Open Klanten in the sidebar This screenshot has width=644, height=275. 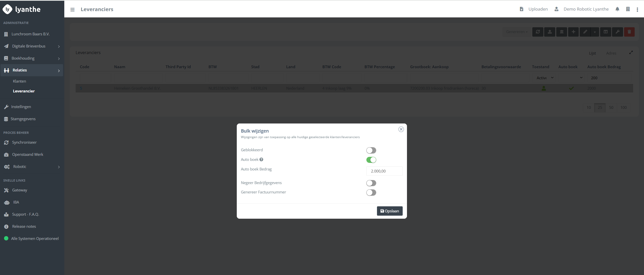19,81
